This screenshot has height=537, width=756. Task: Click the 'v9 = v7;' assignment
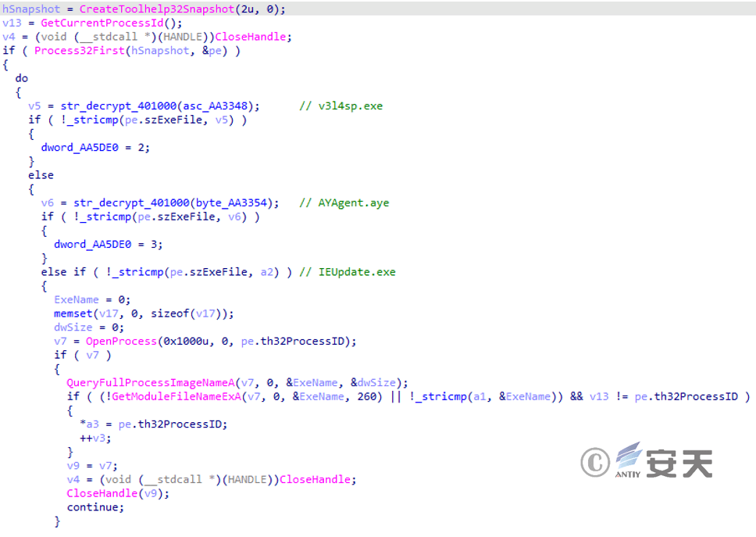click(x=92, y=466)
